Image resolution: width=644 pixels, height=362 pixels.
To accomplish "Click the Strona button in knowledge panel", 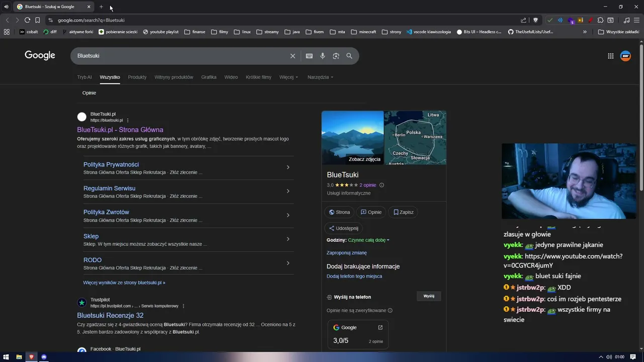I will coord(339,212).
